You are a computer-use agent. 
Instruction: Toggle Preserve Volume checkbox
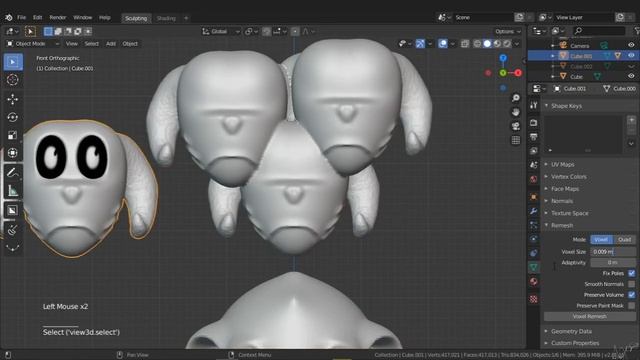pyautogui.click(x=631, y=295)
